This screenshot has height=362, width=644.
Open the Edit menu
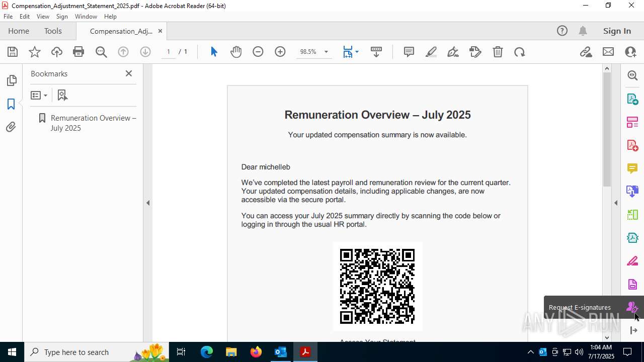point(25,17)
